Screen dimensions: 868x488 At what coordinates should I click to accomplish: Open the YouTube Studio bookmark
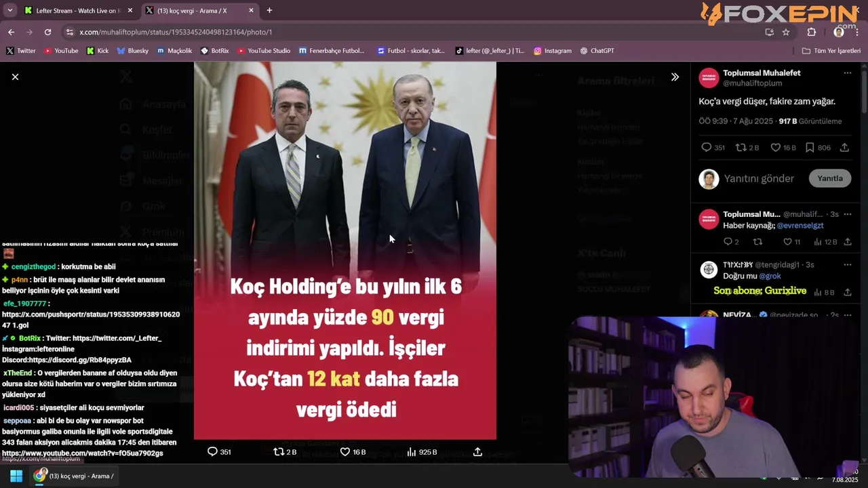pos(263,50)
